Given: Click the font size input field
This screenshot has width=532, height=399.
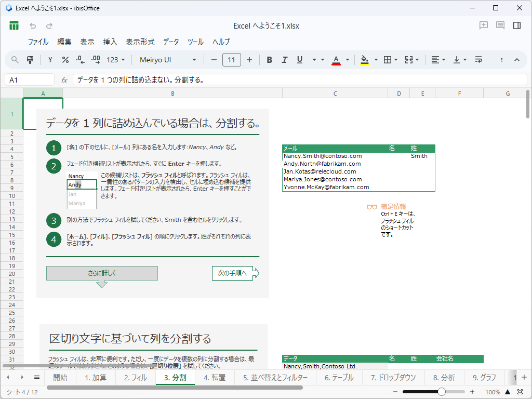Looking at the screenshot, I should 231,60.
